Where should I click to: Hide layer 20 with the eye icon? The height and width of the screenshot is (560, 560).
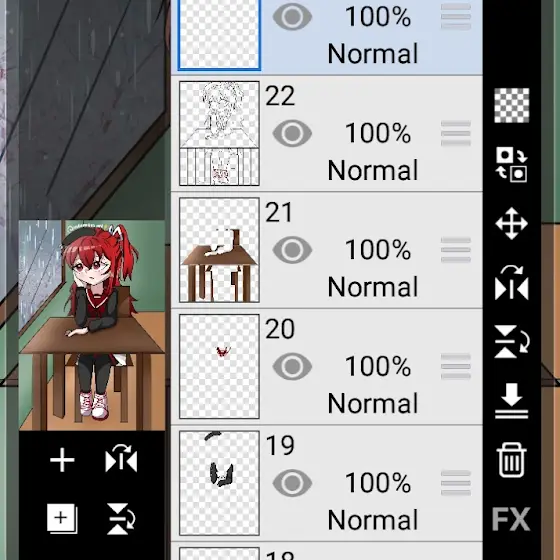pyautogui.click(x=292, y=367)
